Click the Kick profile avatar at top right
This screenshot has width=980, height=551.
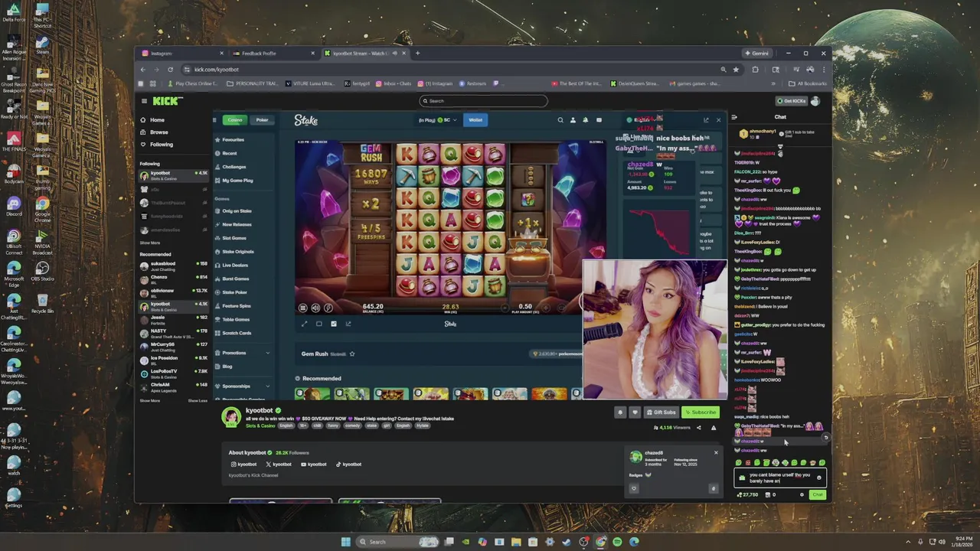[815, 101]
